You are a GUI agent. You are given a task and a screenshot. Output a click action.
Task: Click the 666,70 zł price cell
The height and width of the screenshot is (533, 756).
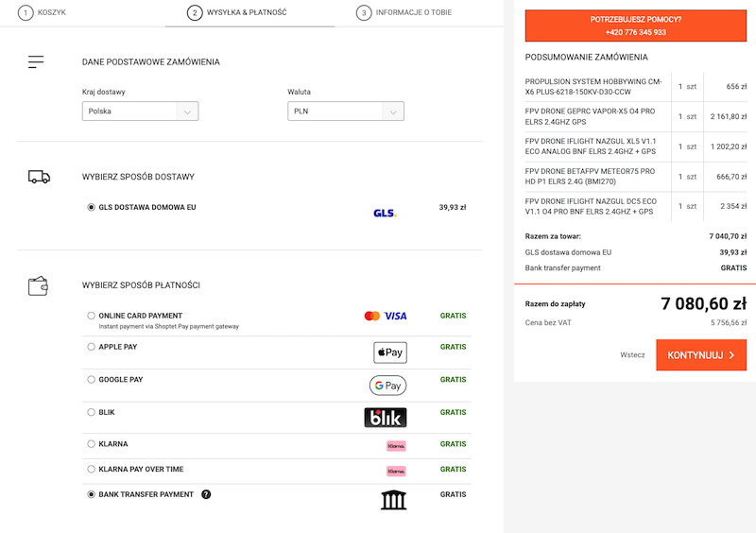(x=731, y=177)
